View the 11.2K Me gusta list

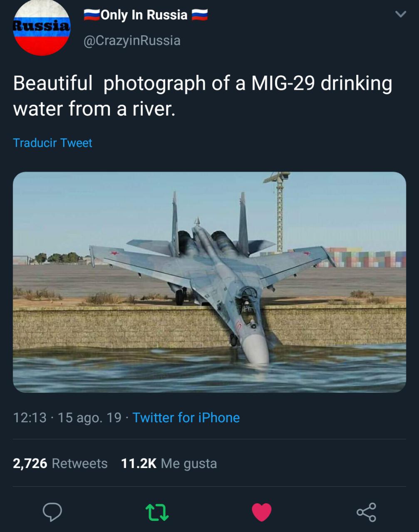pyautogui.click(x=169, y=463)
